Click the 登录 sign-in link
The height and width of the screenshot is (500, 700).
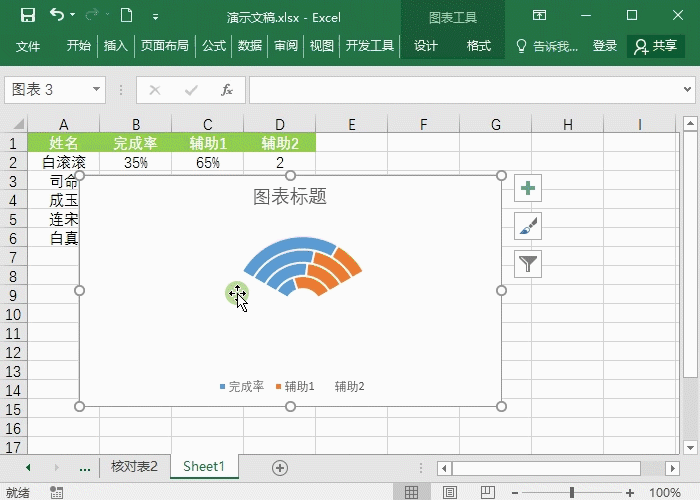(x=604, y=46)
